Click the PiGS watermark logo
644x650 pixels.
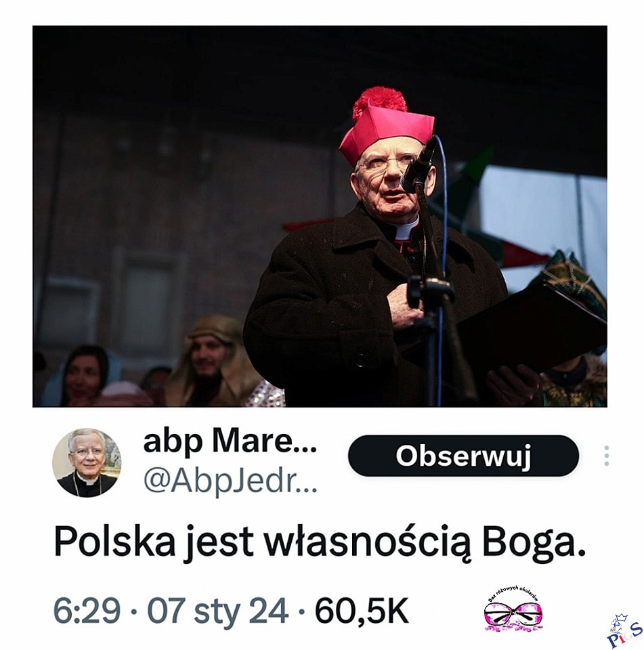[624, 631]
